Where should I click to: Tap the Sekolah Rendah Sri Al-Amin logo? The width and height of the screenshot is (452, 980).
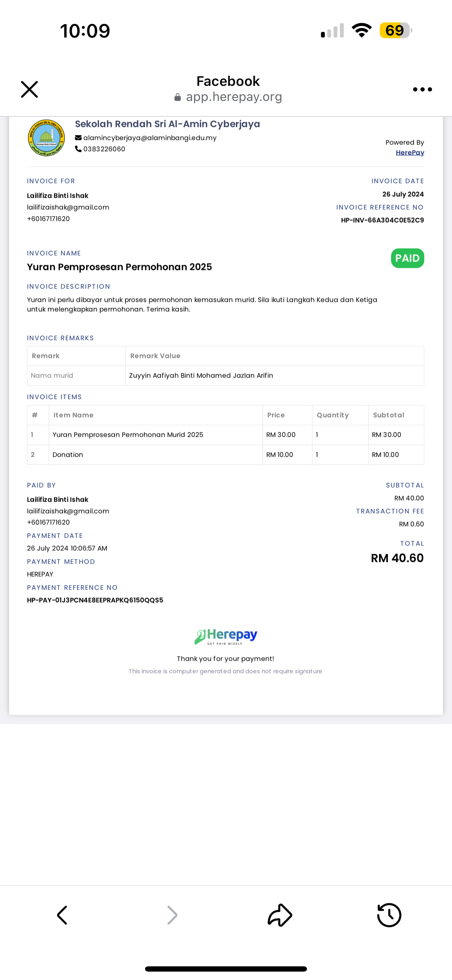click(46, 138)
